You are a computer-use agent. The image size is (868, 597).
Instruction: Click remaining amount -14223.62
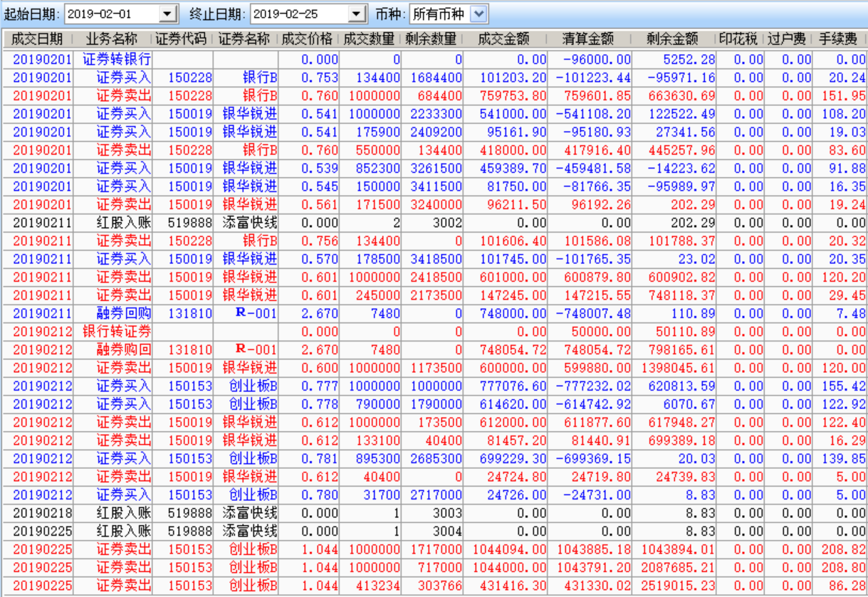coord(681,169)
